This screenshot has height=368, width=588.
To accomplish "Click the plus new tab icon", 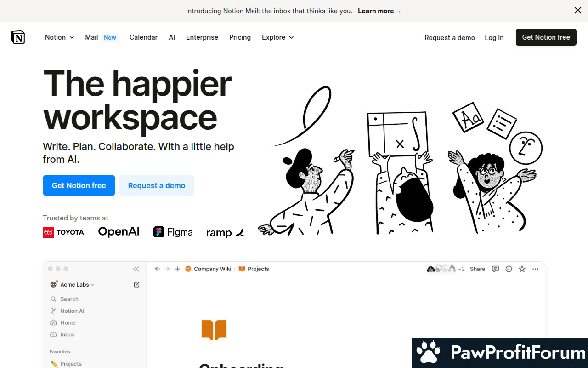I will [177, 269].
